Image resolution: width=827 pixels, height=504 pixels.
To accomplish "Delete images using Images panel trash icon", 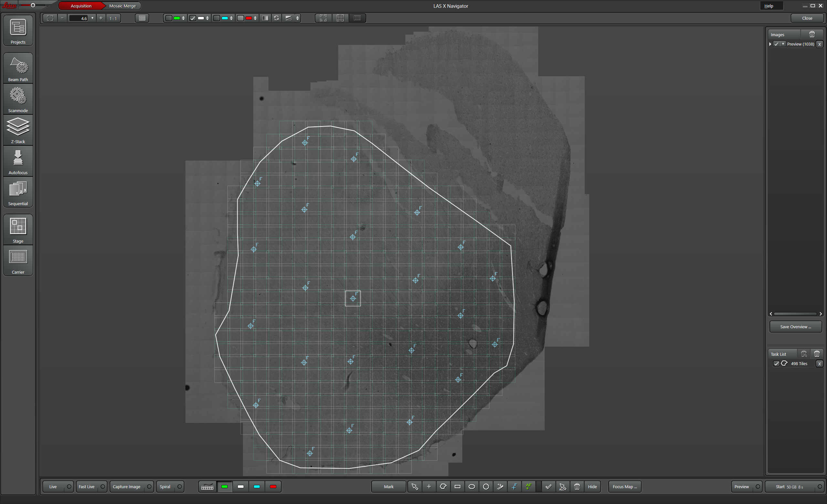I will point(811,34).
